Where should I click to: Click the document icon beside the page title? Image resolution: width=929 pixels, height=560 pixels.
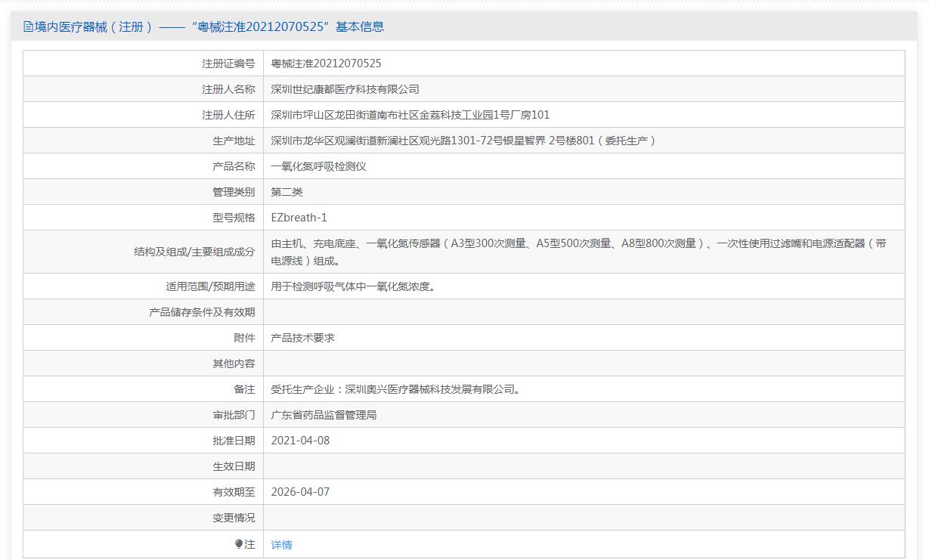(29, 27)
